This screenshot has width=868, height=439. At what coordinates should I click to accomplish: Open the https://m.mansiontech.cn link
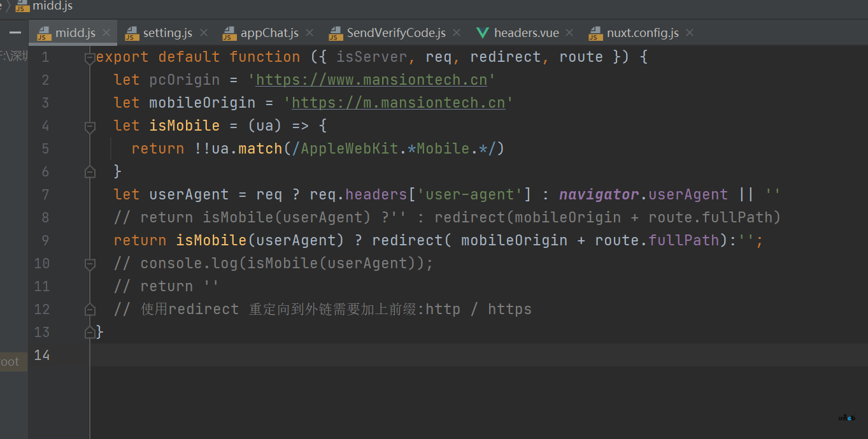point(398,103)
